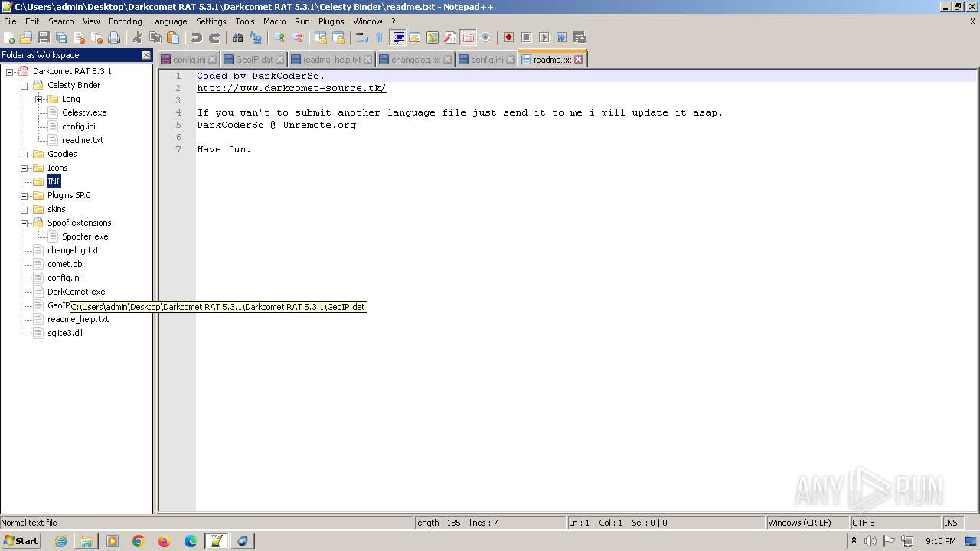This screenshot has height=551, width=980.
Task: Toggle the Indent Guide toolbar button
Action: pos(398,37)
